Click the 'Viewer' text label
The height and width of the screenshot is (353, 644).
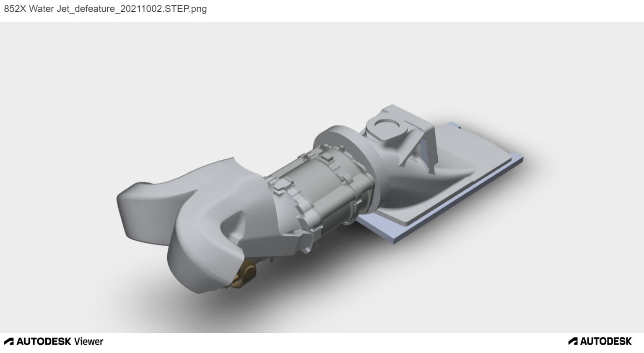tap(88, 341)
